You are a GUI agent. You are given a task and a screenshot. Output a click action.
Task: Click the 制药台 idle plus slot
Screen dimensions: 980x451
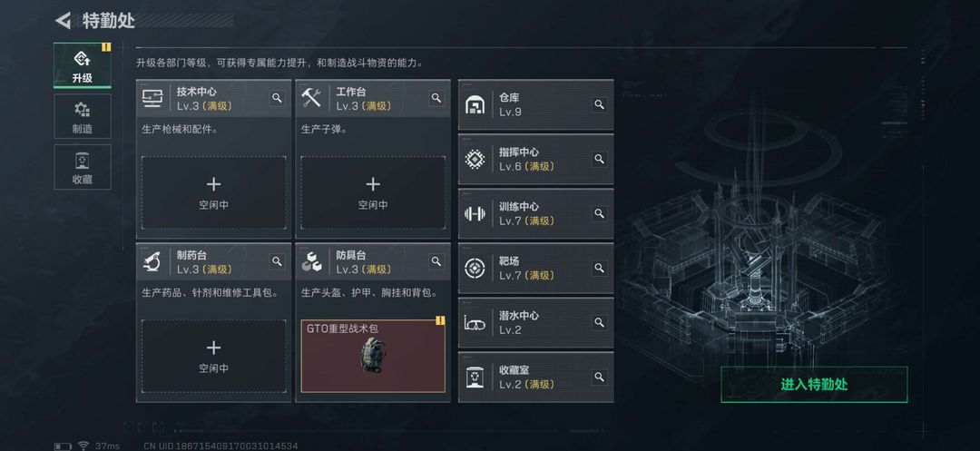click(214, 356)
